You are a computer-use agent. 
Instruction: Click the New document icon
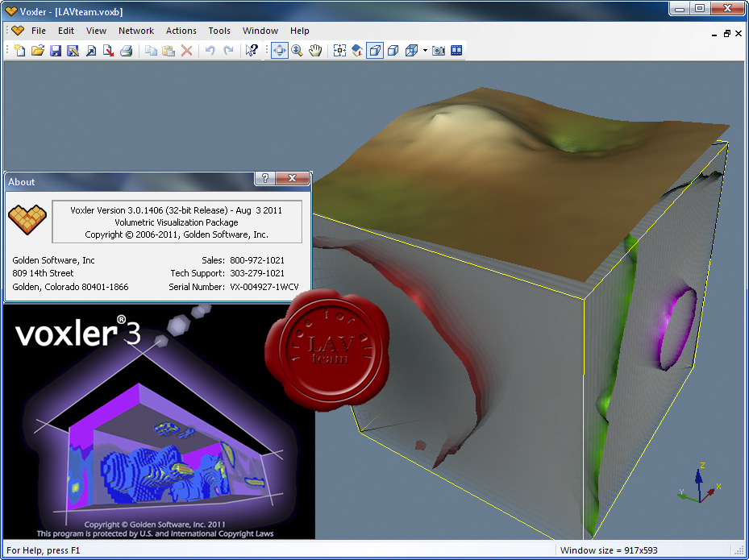pyautogui.click(x=19, y=50)
